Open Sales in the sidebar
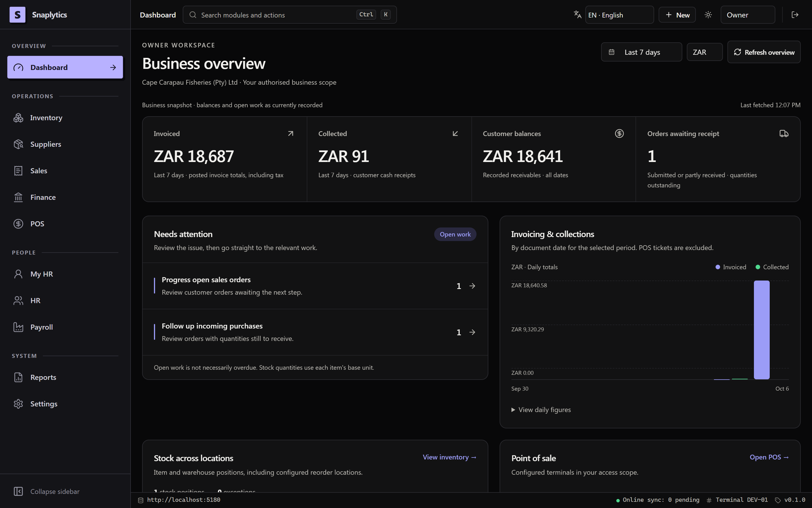 pyautogui.click(x=65, y=171)
